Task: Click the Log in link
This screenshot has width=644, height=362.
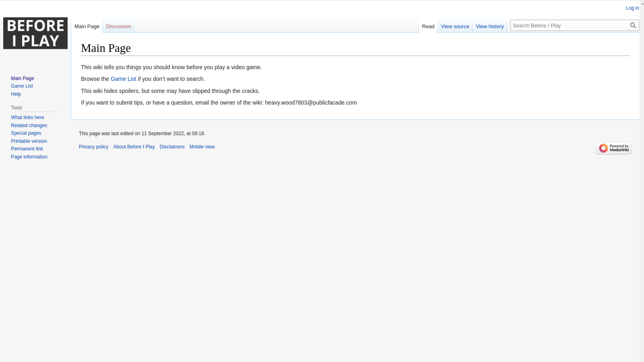Action: click(x=632, y=8)
